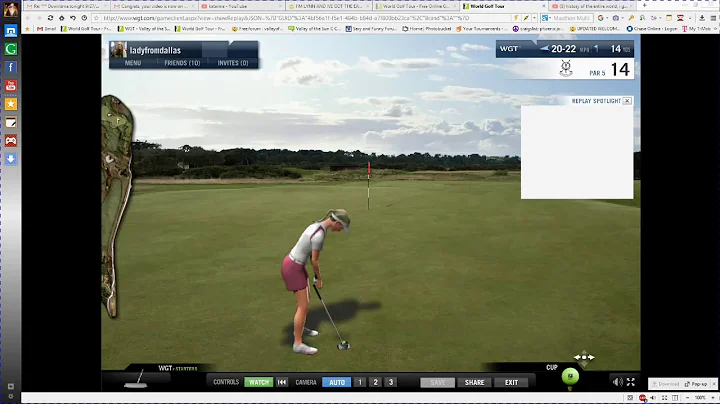Image resolution: width=720 pixels, height=404 pixels.
Task: Open the red game controller sidebar icon
Action: coord(11,141)
